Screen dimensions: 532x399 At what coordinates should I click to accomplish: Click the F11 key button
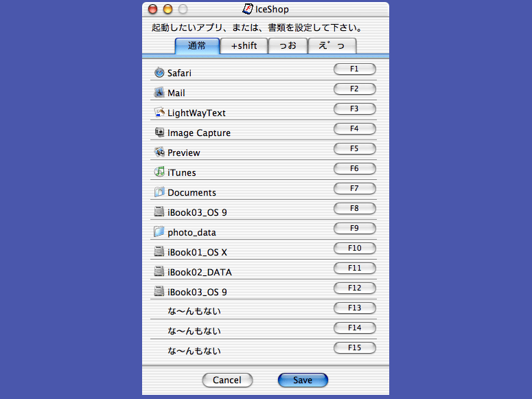tap(355, 269)
